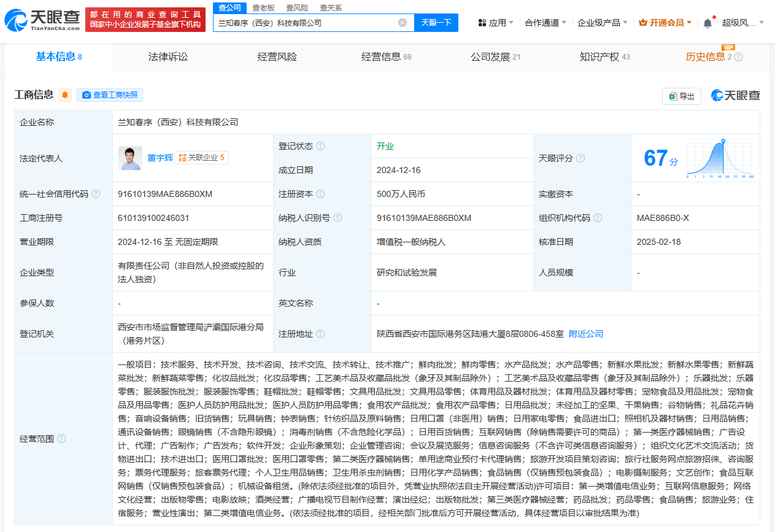Click the help icon next to 登记状态
This screenshot has height=532, width=775.
(x=320, y=146)
